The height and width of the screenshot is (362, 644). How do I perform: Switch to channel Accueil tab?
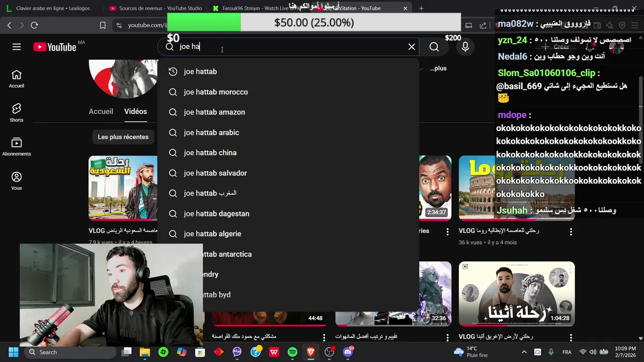click(101, 111)
